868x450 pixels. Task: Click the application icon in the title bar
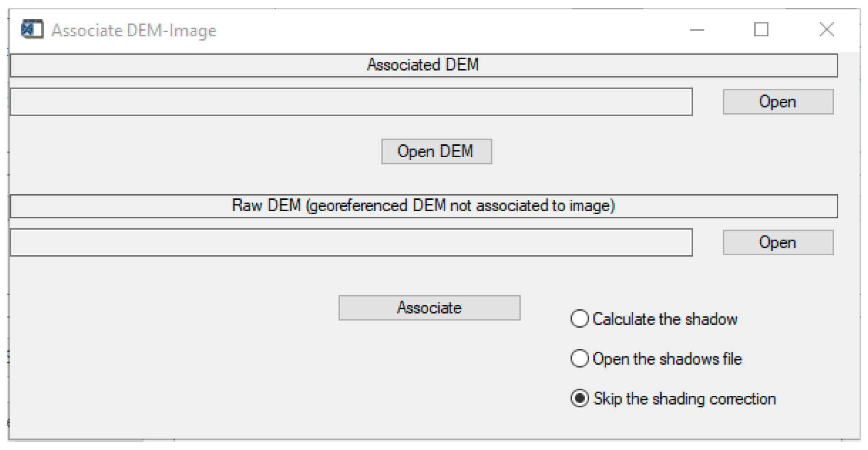32,30
